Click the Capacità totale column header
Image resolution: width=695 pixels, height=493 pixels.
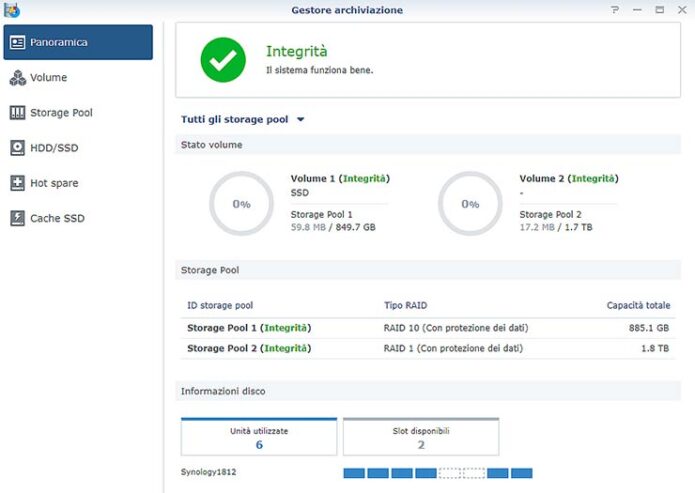637,305
